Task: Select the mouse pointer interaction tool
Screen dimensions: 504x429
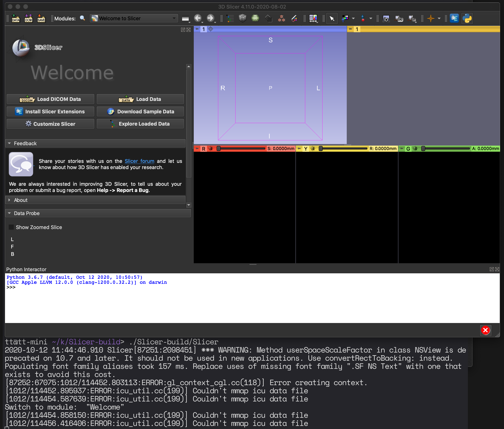Action: 332,18
